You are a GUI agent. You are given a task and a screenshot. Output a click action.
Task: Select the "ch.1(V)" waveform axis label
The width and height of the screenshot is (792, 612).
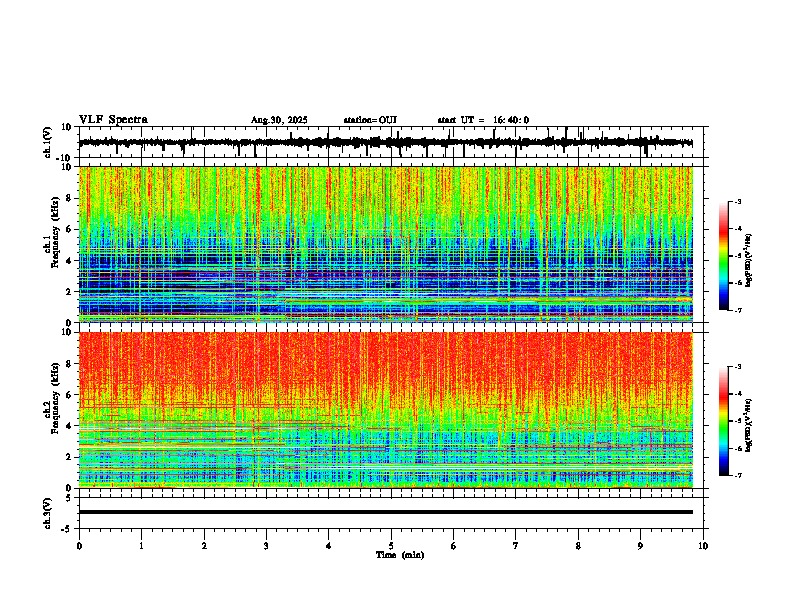coord(48,142)
